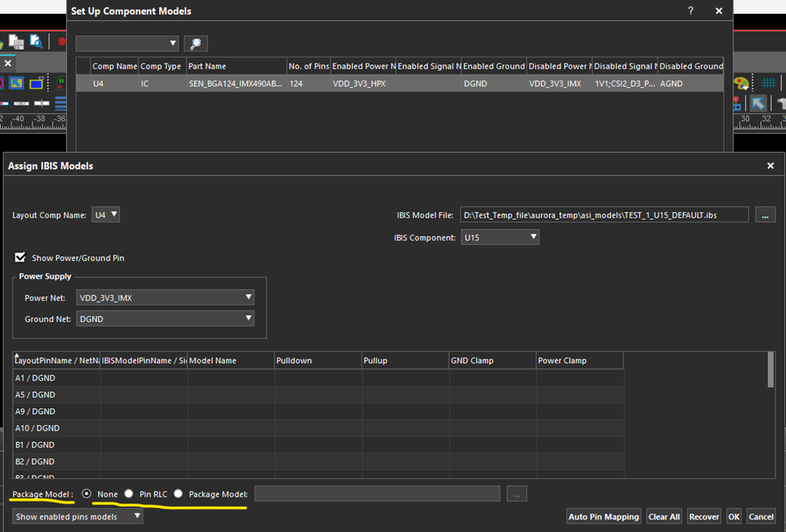Click Cancel in Assign IBIS Models

coord(761,517)
